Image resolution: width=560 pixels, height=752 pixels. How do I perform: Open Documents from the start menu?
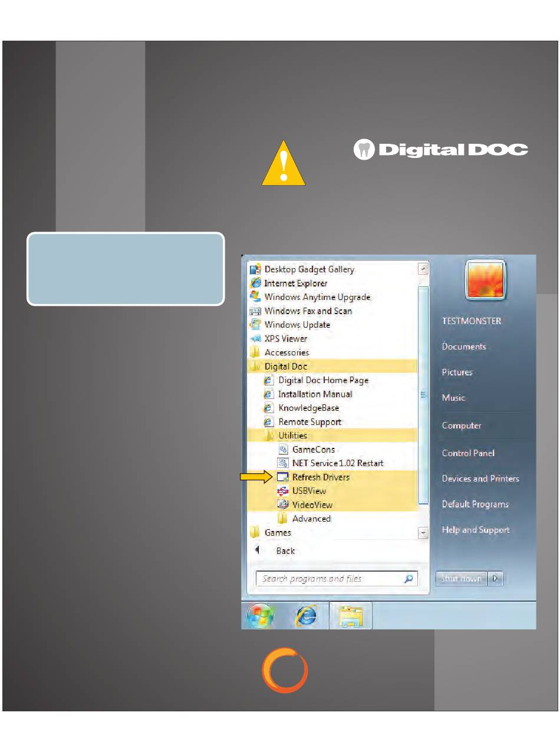[x=464, y=347]
